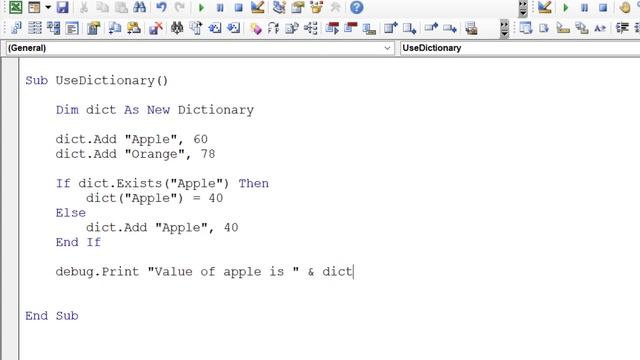The width and height of the screenshot is (640, 360).
Task: Click the View Microsoft Excel icon
Action: click(x=15, y=7)
